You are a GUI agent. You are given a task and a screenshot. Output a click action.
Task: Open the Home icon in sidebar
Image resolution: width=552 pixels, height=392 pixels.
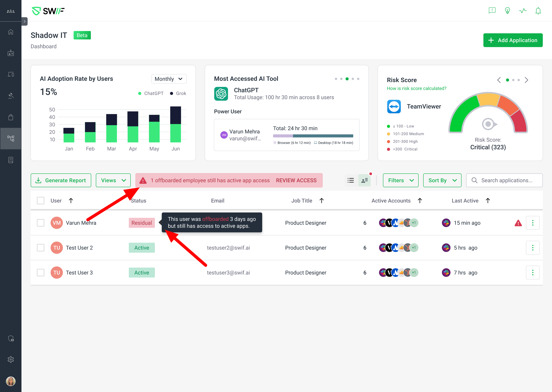pyautogui.click(x=11, y=32)
